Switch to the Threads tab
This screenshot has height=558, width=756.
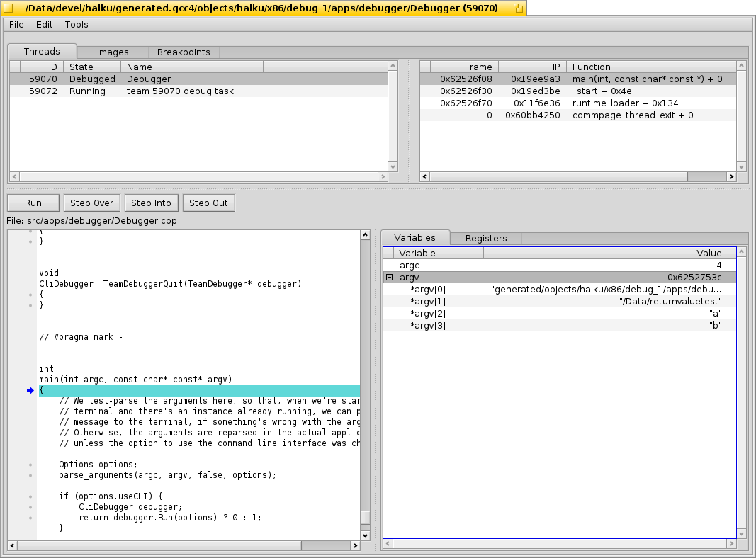(42, 52)
